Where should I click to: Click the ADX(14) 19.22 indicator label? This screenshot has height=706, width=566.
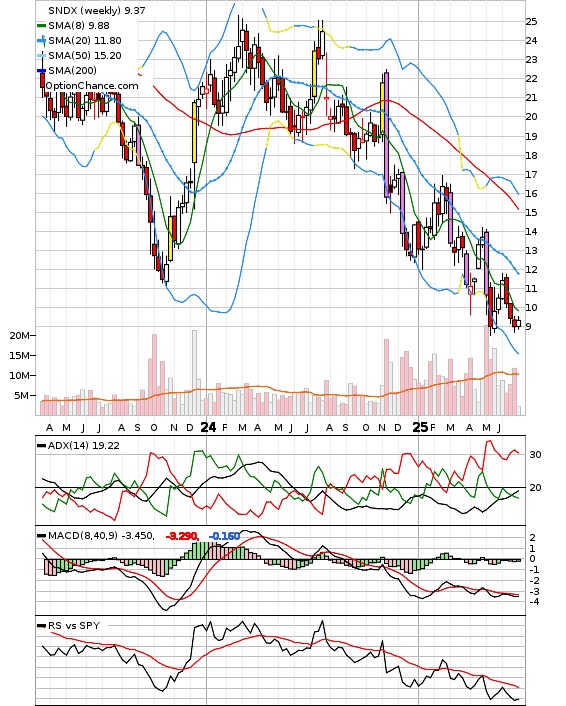pos(84,445)
